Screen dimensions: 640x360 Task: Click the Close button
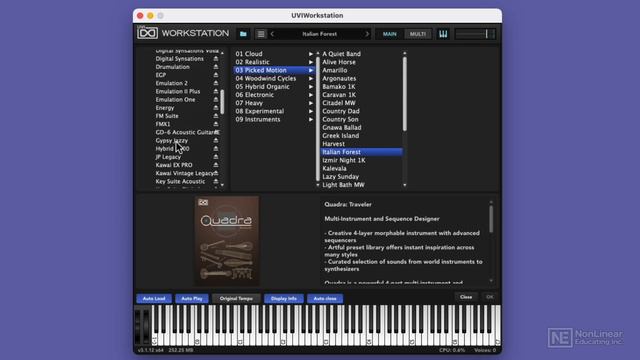(466, 297)
